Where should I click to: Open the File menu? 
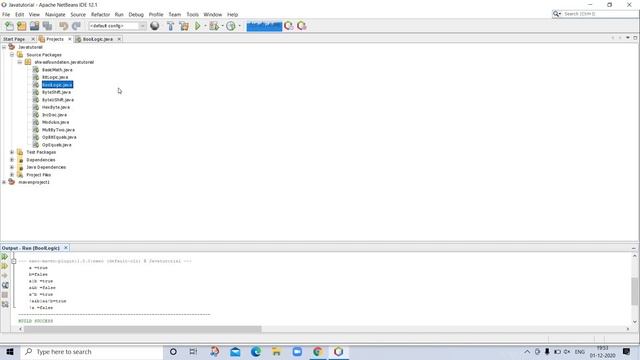click(6, 14)
